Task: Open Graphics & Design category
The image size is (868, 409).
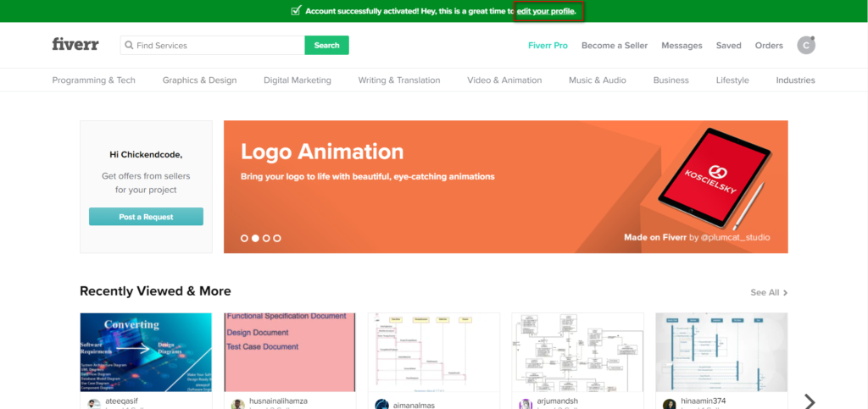Action: [199, 80]
